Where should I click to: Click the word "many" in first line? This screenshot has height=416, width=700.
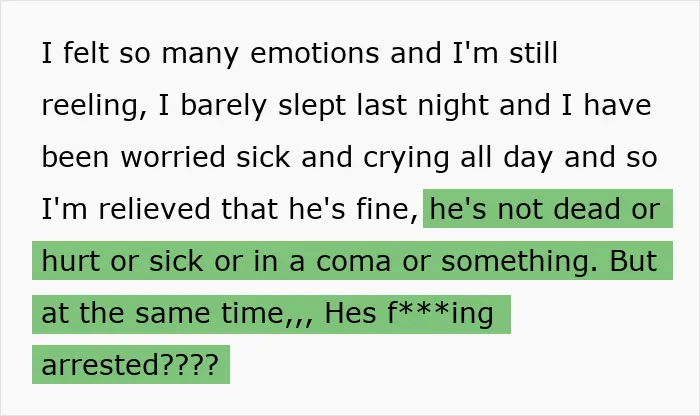pyautogui.click(x=200, y=54)
